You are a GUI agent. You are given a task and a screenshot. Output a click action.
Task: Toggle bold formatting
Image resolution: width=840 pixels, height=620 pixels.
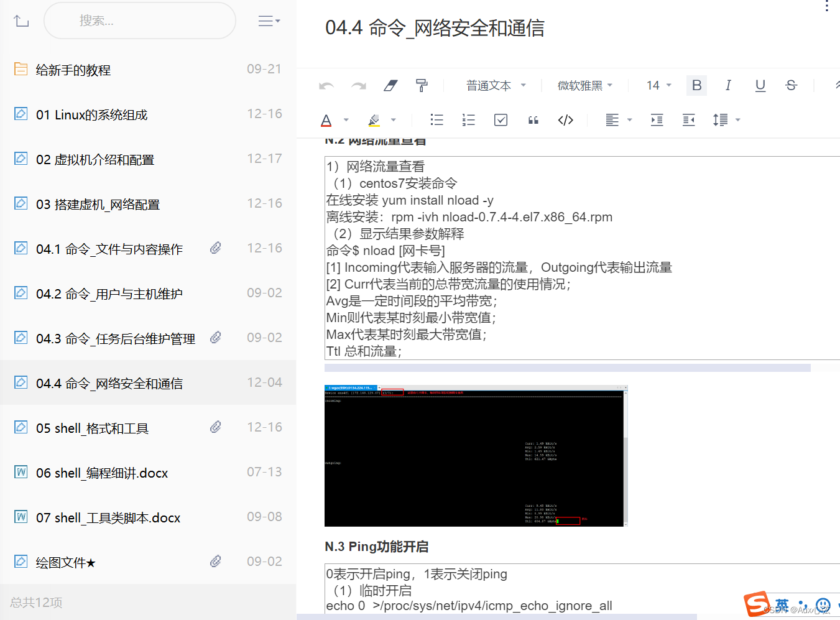pos(697,85)
